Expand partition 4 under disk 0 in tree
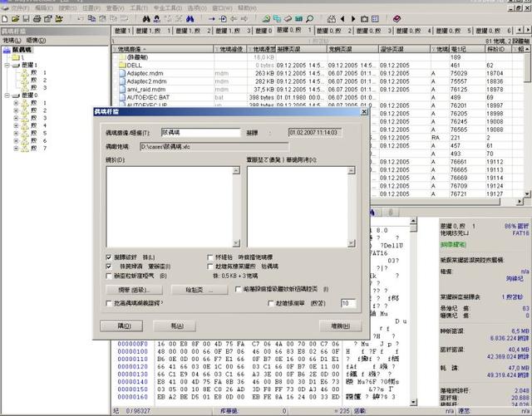The width and height of the screenshot is (532, 416). (x=16, y=125)
